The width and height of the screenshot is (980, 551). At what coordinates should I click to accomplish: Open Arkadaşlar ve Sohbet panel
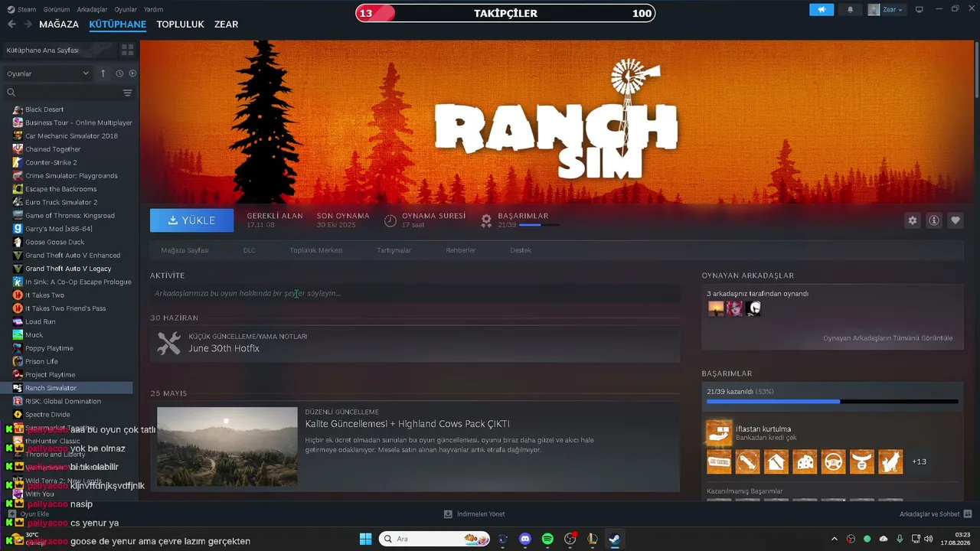936,514
